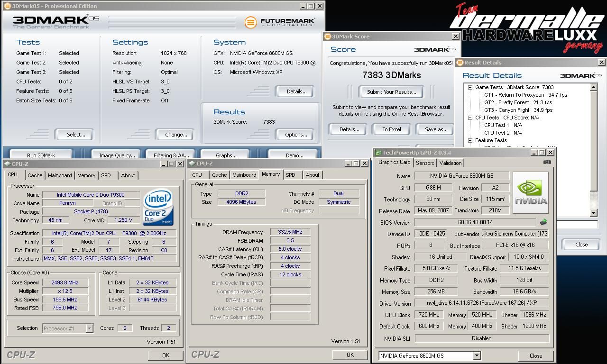The image size is (607, 364).
Task: Click the GPU-Z title bar icon
Action: [x=378, y=153]
